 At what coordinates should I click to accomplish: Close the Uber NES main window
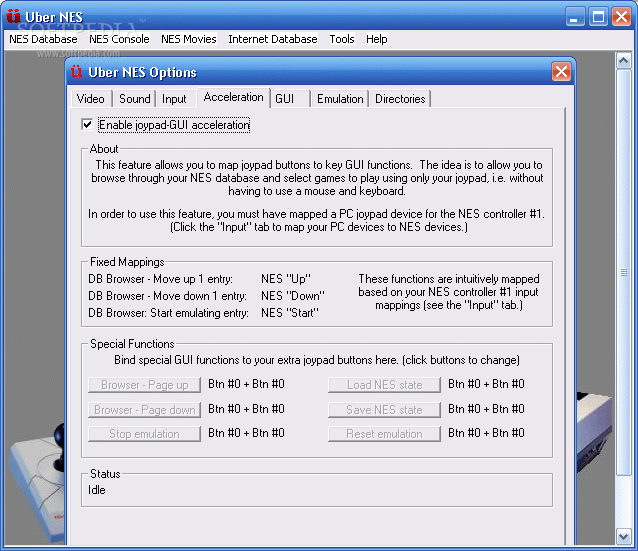[622, 17]
